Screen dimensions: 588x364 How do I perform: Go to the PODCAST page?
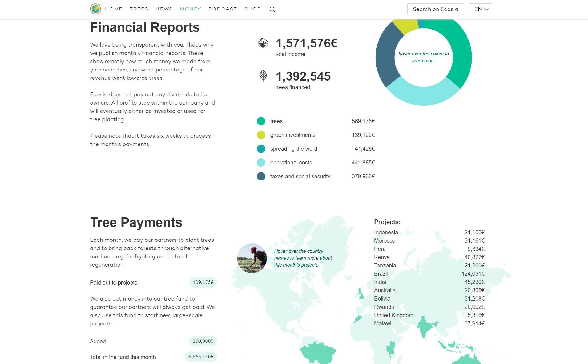223,9
